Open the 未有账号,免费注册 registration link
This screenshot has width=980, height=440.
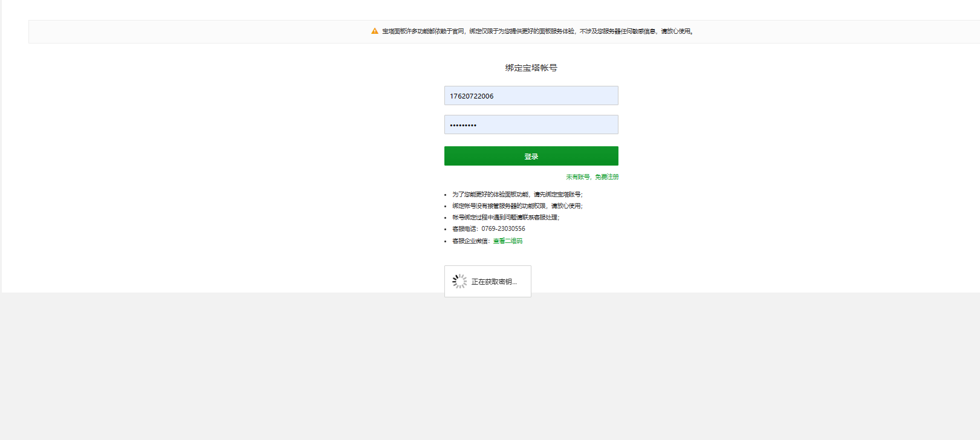tap(592, 177)
